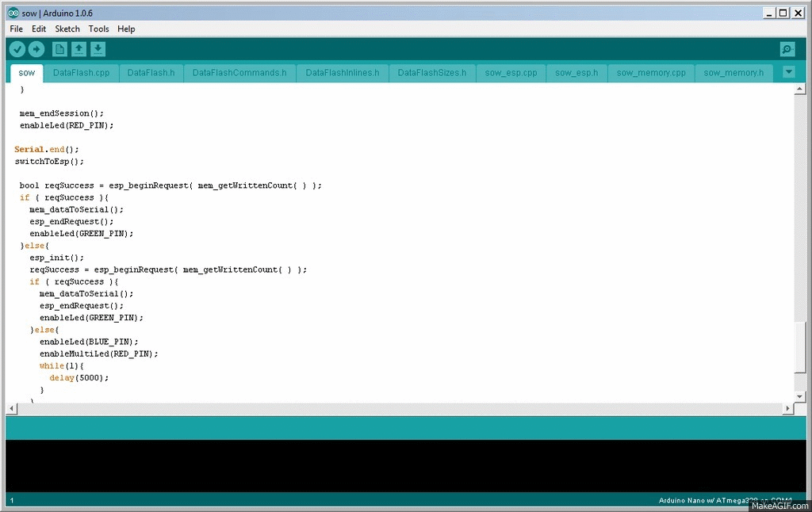
Task: Expand the tab list dropdown arrow
Action: (788, 72)
